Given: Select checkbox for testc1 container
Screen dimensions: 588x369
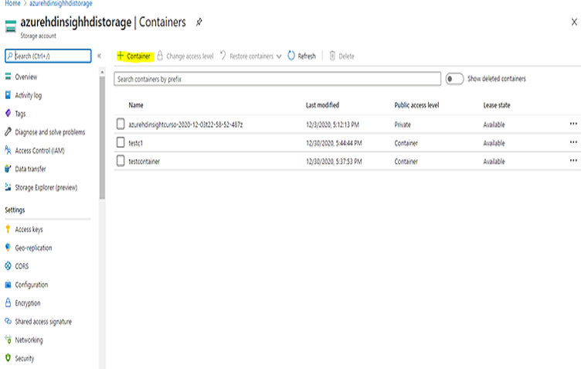Looking at the screenshot, I should pos(121,142).
